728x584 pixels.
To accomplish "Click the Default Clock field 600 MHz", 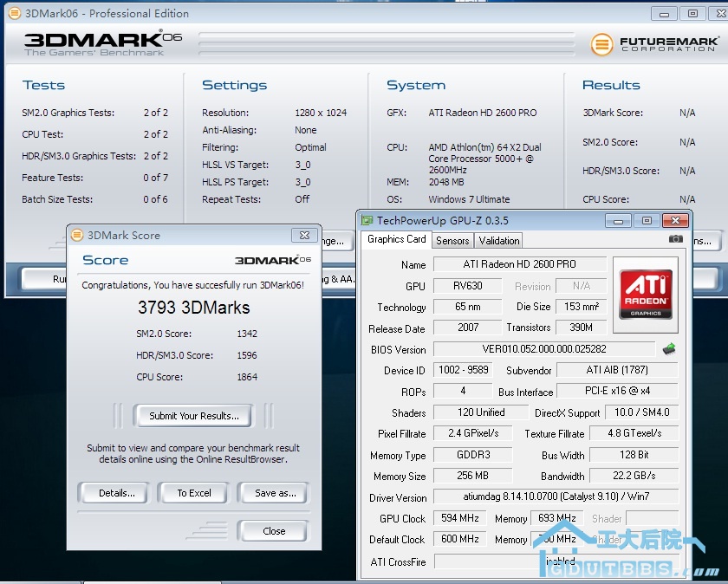I will [459, 538].
